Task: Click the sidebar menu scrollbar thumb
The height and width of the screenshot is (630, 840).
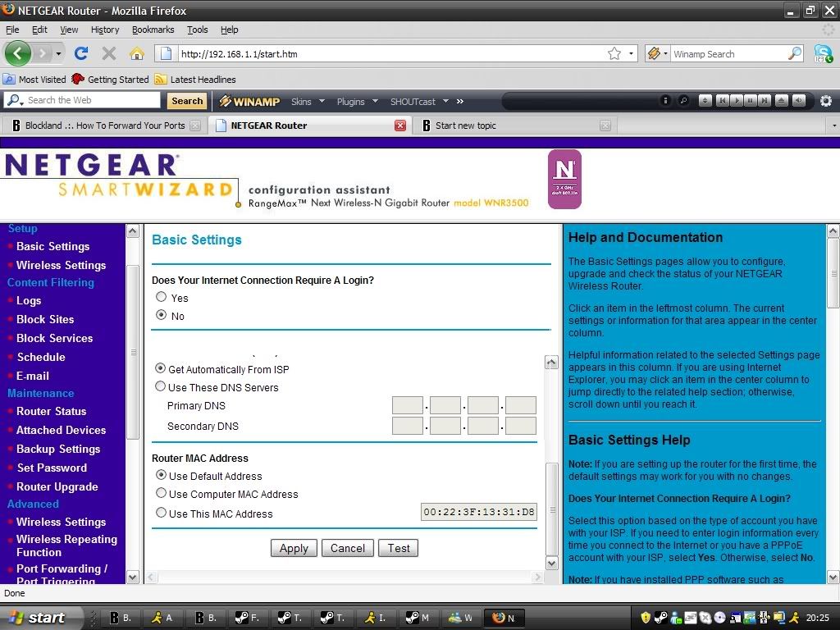Action: click(133, 352)
